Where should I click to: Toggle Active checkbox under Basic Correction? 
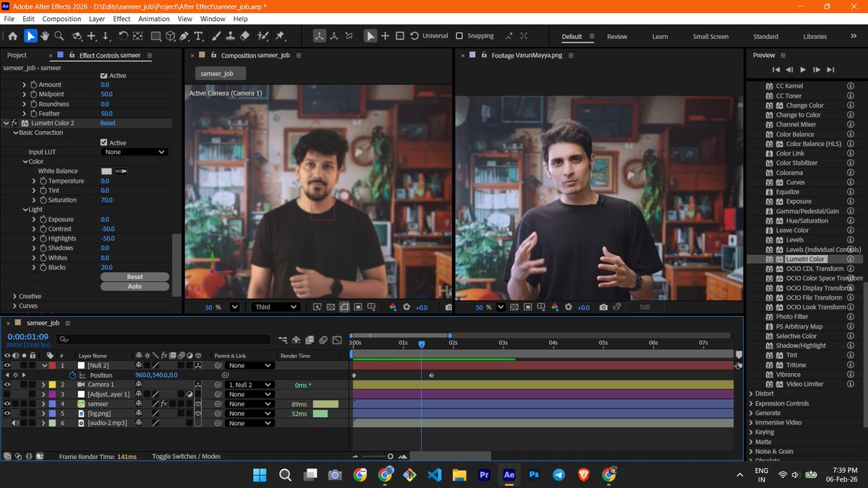click(x=104, y=142)
